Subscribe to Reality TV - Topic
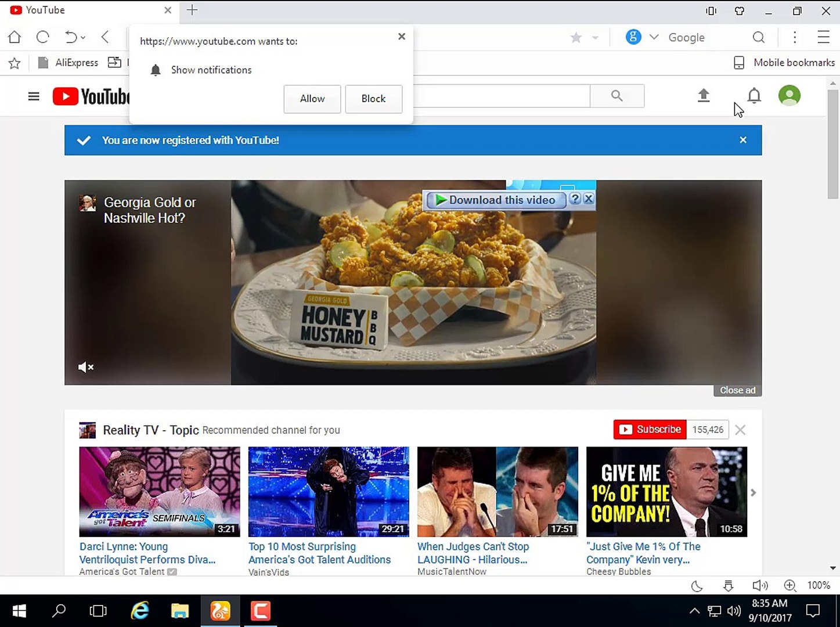840x627 pixels. pyautogui.click(x=650, y=430)
